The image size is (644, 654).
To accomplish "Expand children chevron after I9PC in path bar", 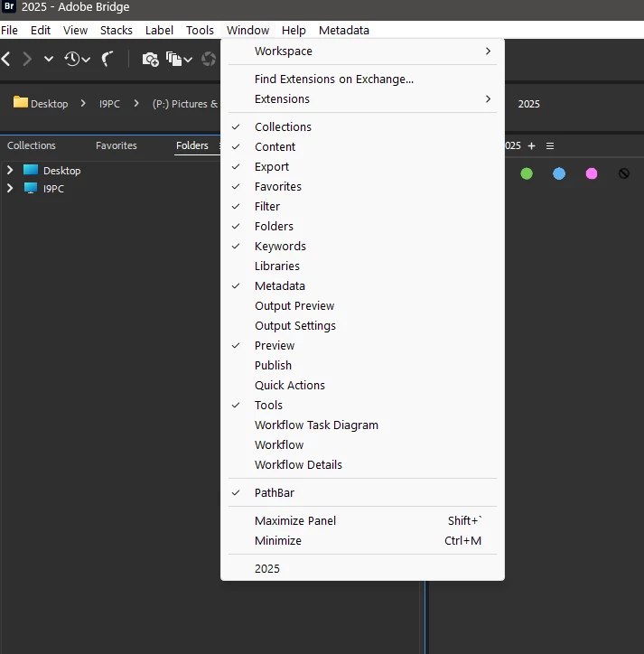I will click(136, 103).
